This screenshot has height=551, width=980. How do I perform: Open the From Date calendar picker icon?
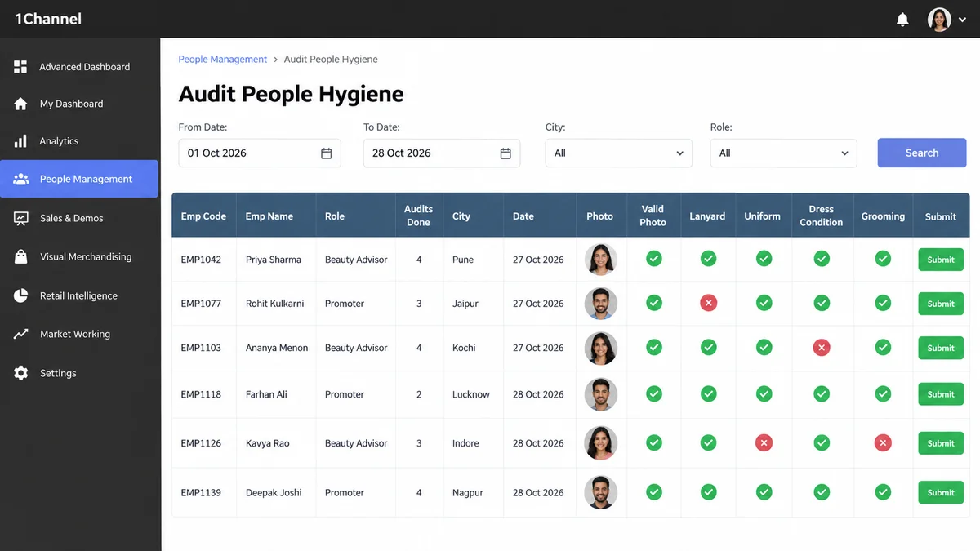(326, 153)
